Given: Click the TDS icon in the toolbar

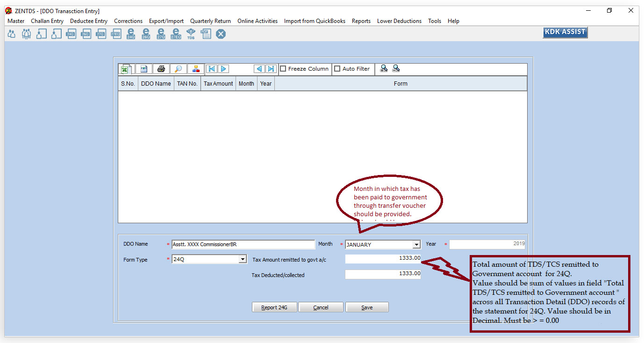Looking at the screenshot, I should (x=191, y=34).
